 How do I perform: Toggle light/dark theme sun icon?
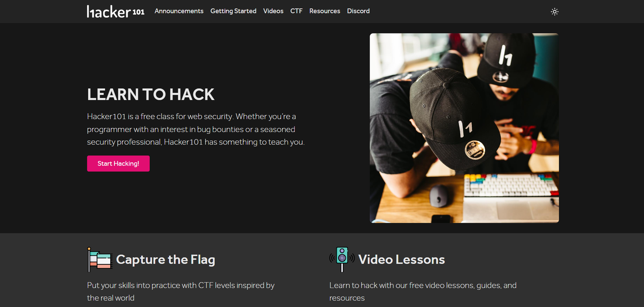pyautogui.click(x=555, y=12)
